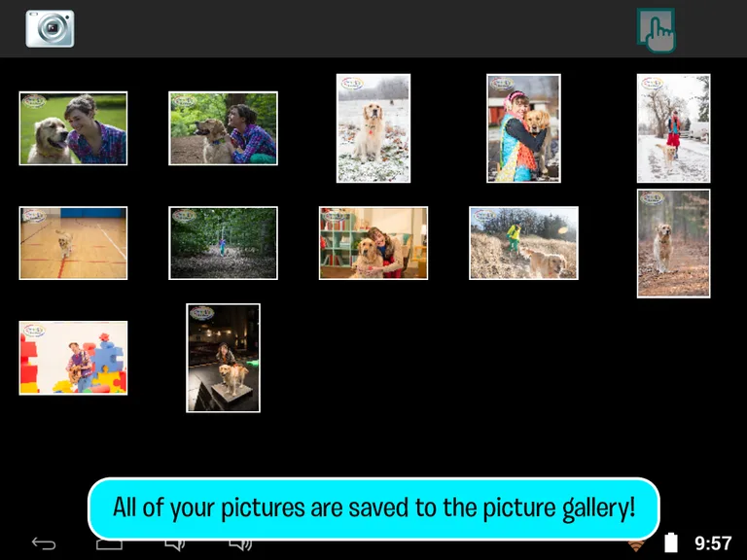View photo of dog on theater stage

click(223, 358)
